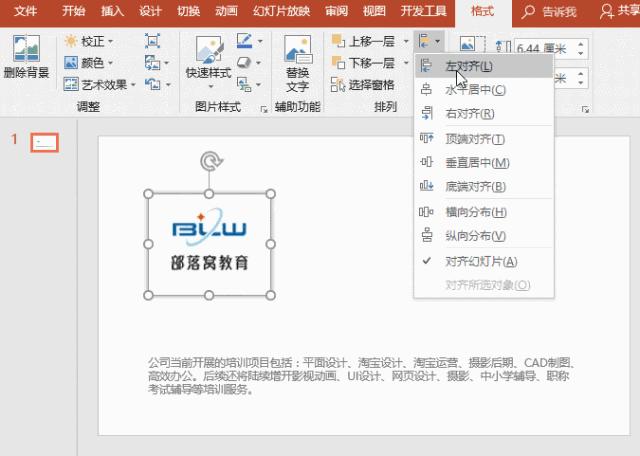Switch to the Review (审阅) tab
The height and width of the screenshot is (456, 640).
point(337,11)
